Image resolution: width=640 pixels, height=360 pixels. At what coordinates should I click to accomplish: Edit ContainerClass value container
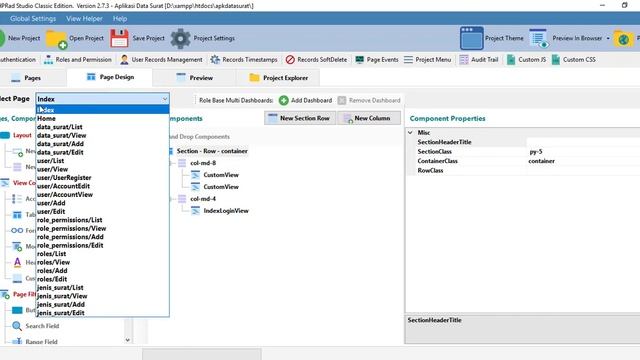tap(583, 161)
